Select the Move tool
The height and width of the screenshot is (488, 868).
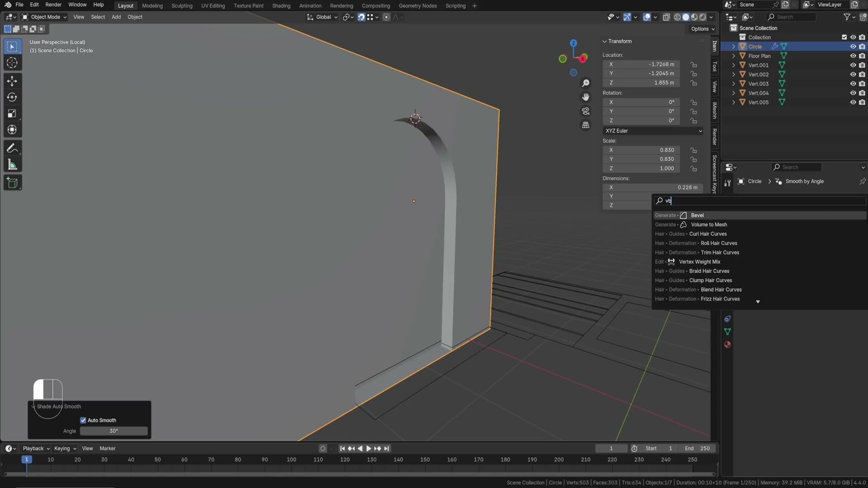pyautogui.click(x=12, y=81)
